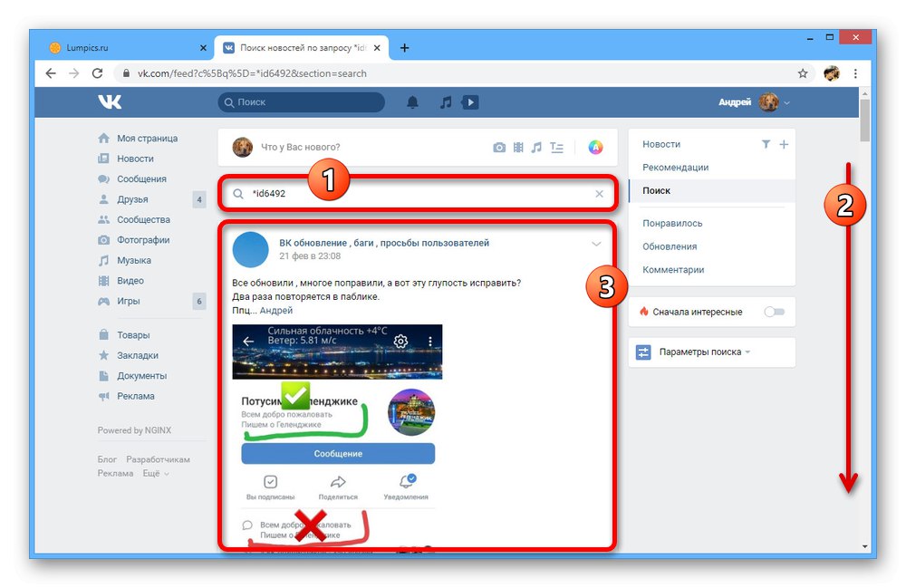
Task: Click the colorful poster icon in post box
Action: (x=596, y=148)
